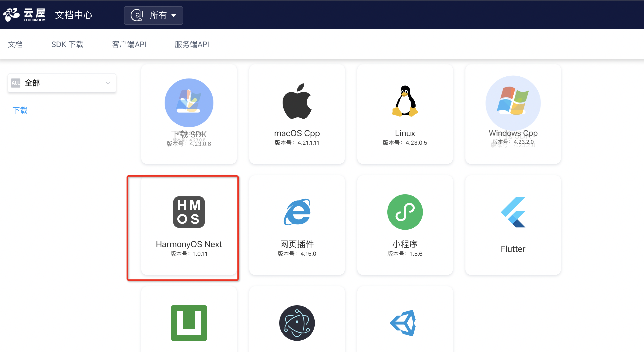Open the 网页插件 card title

pos(297,244)
